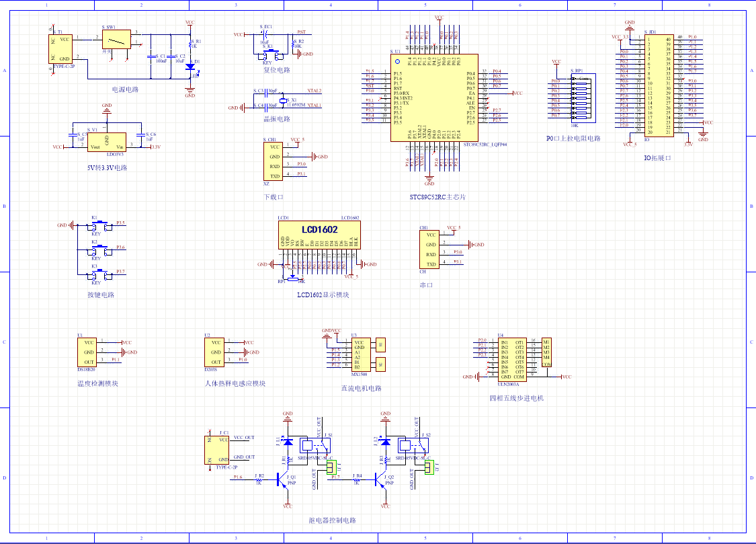Select the J_S2 SRD-05VDC relay
This screenshot has height=544, width=756.
[x=413, y=444]
